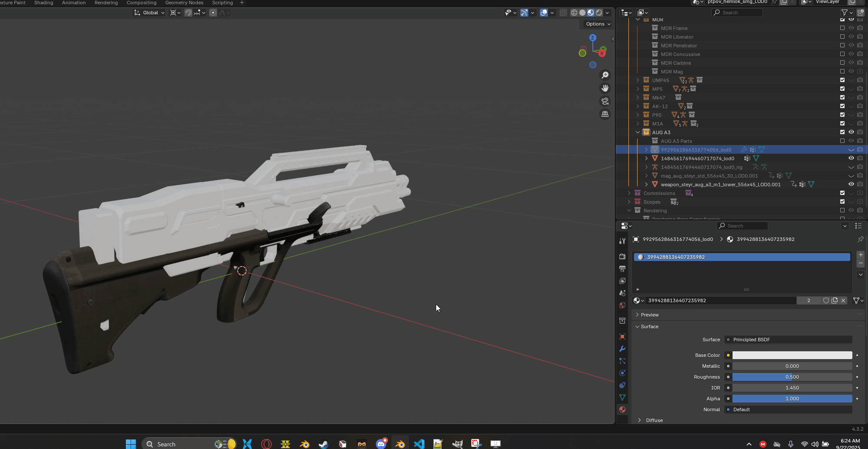Click the toggle camera view icon

point(605,101)
